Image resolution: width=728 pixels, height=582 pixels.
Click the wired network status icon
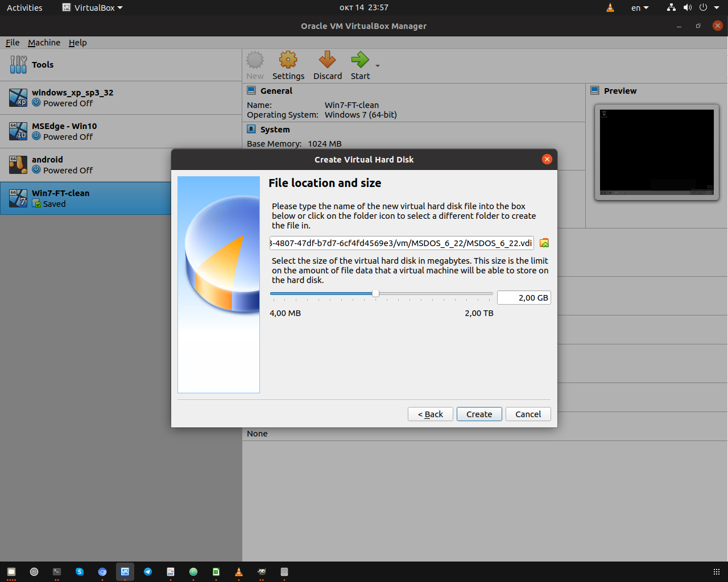[x=672, y=7]
